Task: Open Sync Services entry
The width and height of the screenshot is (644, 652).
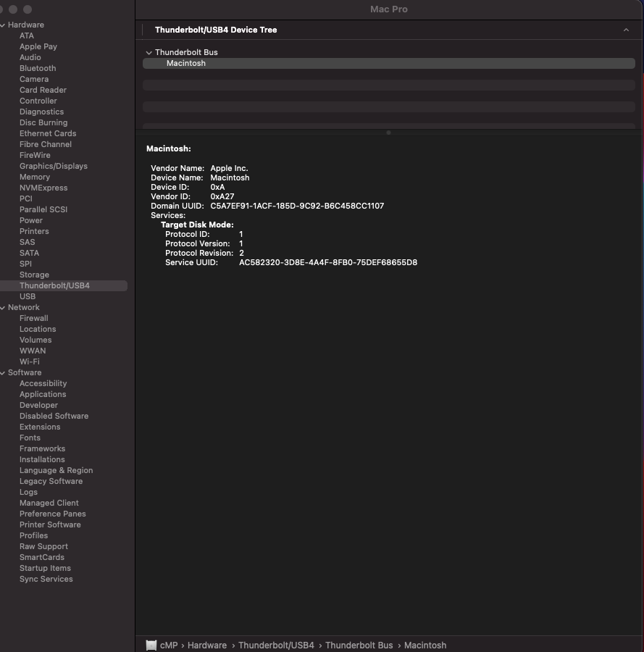Action: (x=46, y=578)
